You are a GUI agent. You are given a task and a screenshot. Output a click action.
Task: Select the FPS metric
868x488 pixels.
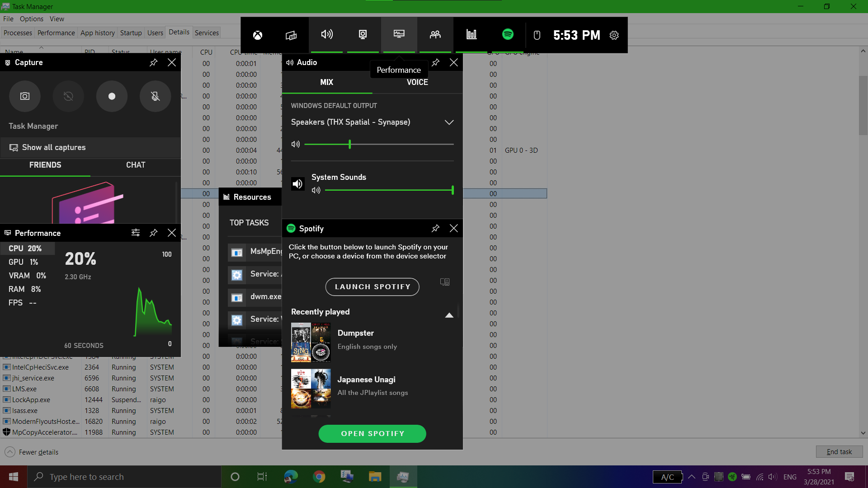click(x=28, y=303)
